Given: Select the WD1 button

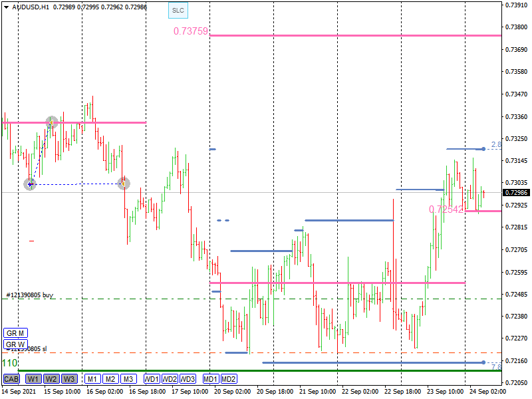Looking at the screenshot, I should pos(152,379).
